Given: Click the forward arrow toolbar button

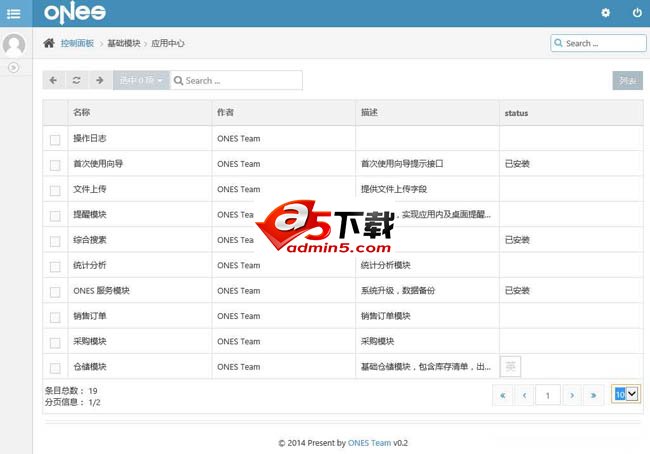Looking at the screenshot, I should click(x=100, y=80).
